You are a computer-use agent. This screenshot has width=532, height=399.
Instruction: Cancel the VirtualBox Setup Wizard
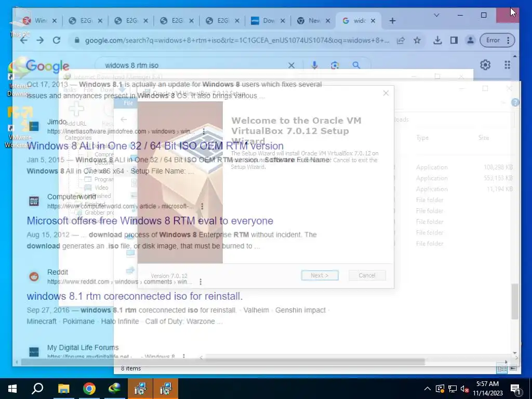pyautogui.click(x=367, y=275)
